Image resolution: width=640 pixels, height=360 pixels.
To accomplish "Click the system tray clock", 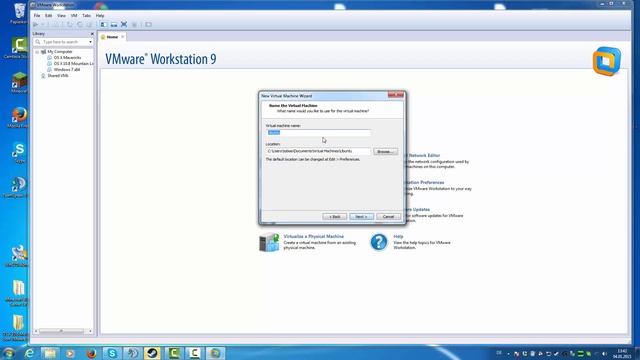I will point(622,353).
